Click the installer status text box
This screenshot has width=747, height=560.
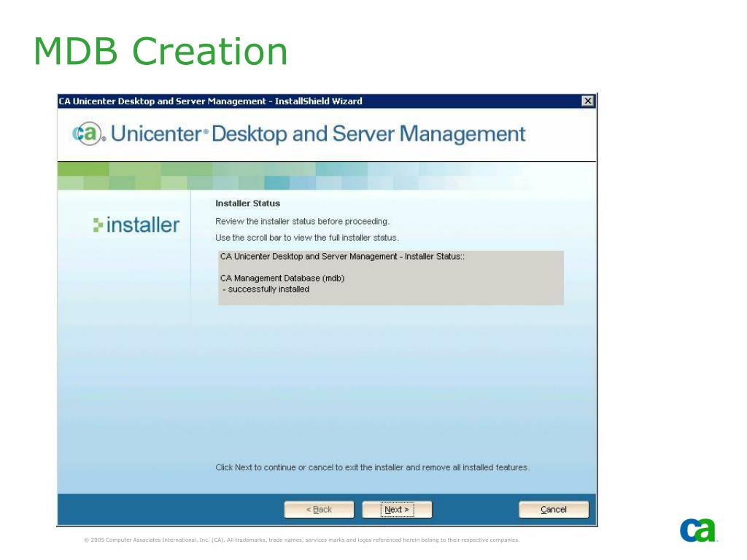click(x=391, y=278)
